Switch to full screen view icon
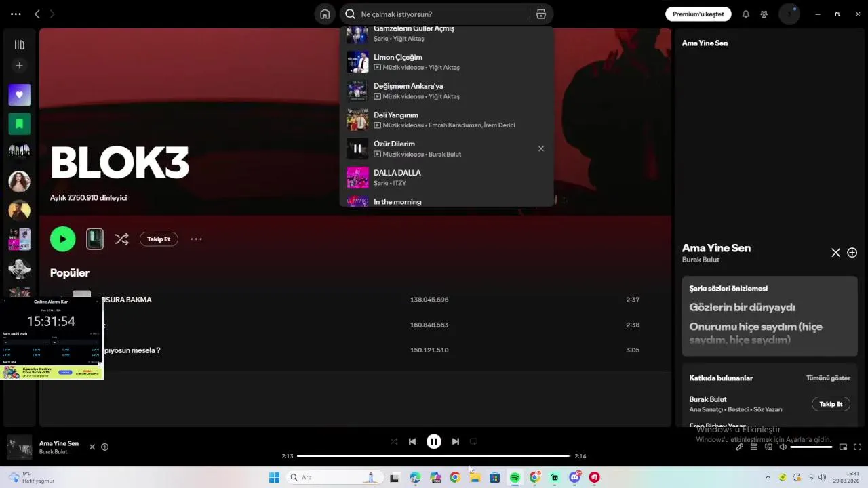The width and height of the screenshot is (868, 488). click(858, 447)
